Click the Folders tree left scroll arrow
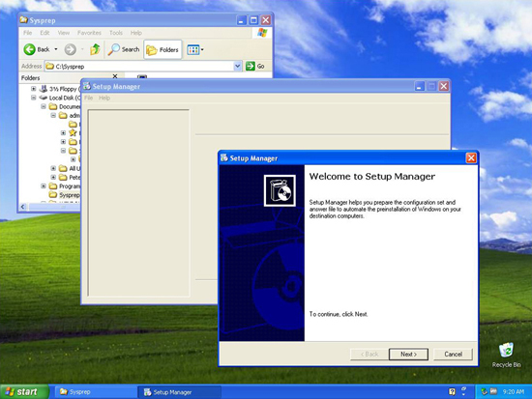The image size is (532, 399). tap(23, 207)
